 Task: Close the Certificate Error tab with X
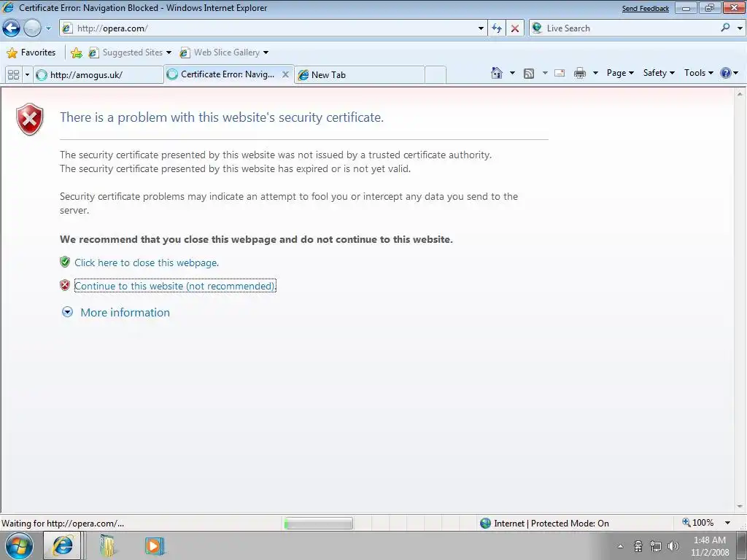285,74
